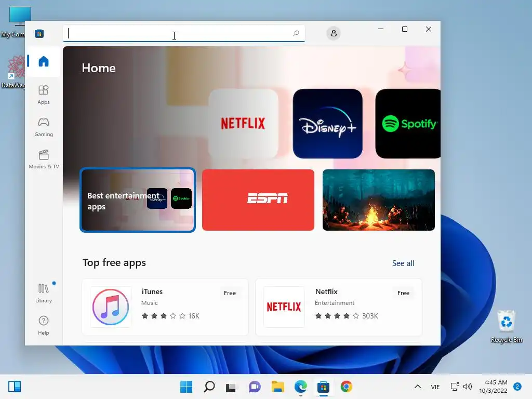Close the Microsoft Store window

429,29
